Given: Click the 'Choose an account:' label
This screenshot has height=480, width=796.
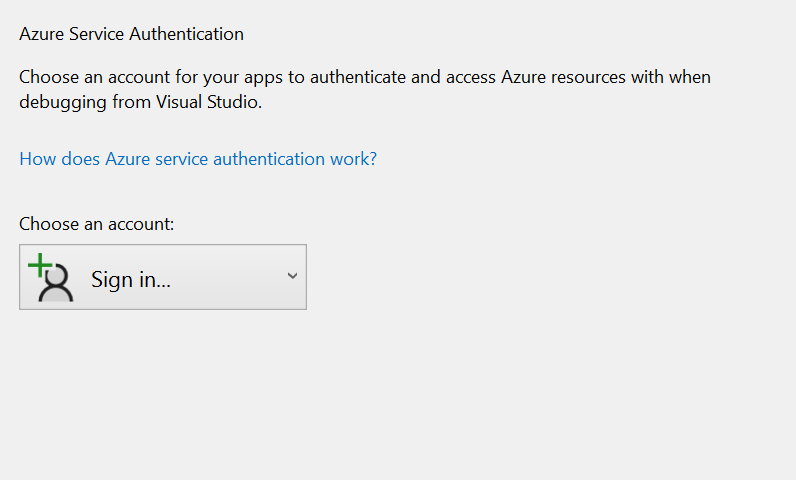Looking at the screenshot, I should tap(96, 224).
